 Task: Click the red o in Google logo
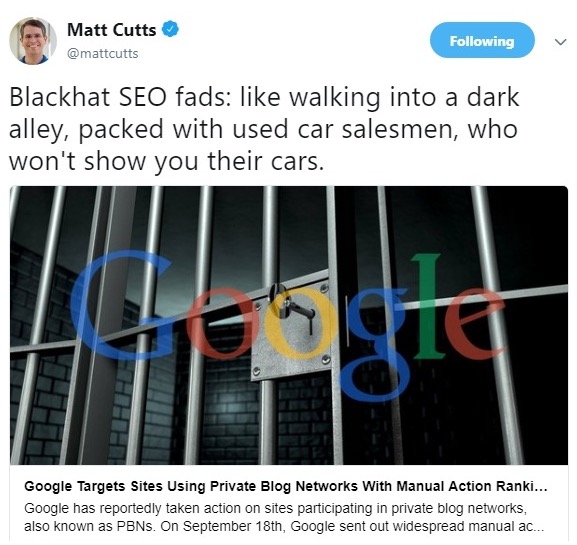[x=223, y=324]
